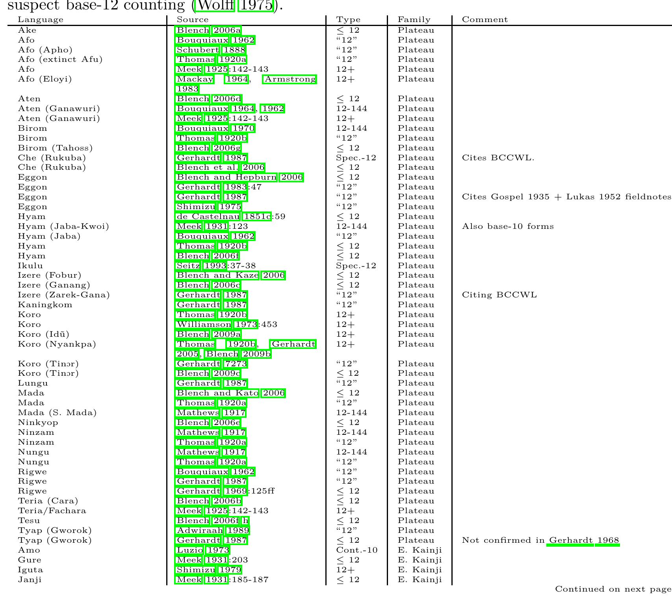Screen dimensions: 672x616
Task: Follow the Blench 2006a citation for Ake
Action: click(x=208, y=30)
